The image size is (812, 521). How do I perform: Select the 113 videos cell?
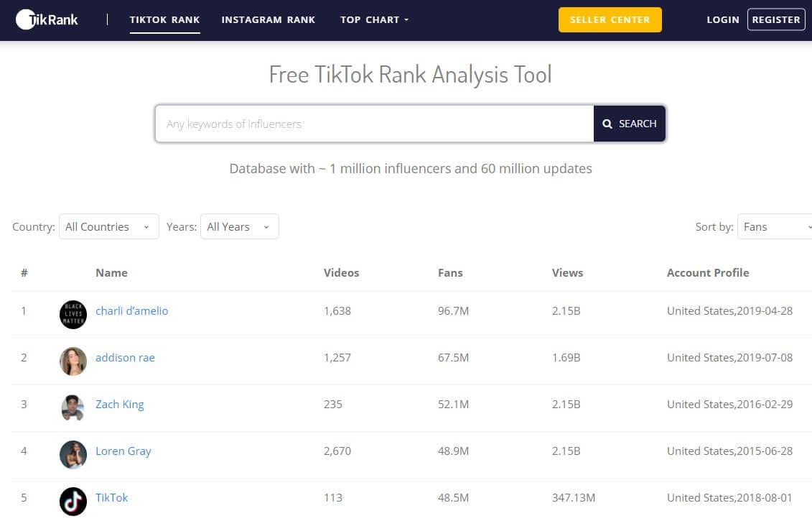(x=333, y=497)
